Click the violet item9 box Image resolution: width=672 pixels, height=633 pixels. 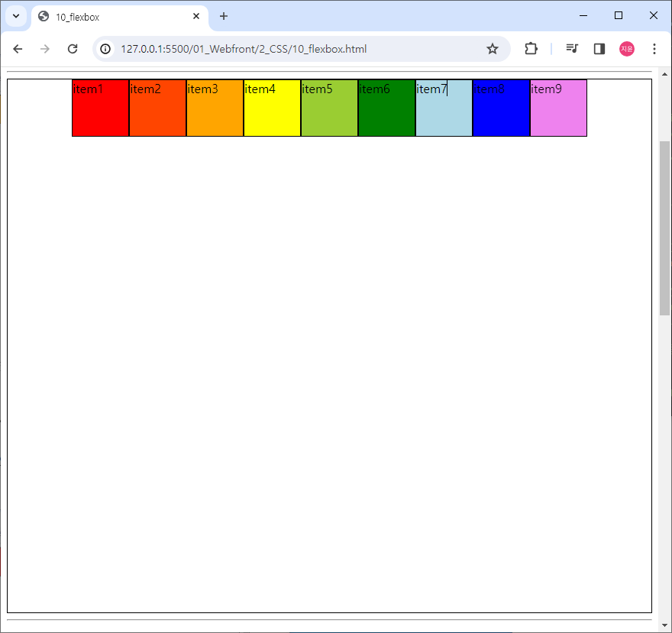pos(558,108)
